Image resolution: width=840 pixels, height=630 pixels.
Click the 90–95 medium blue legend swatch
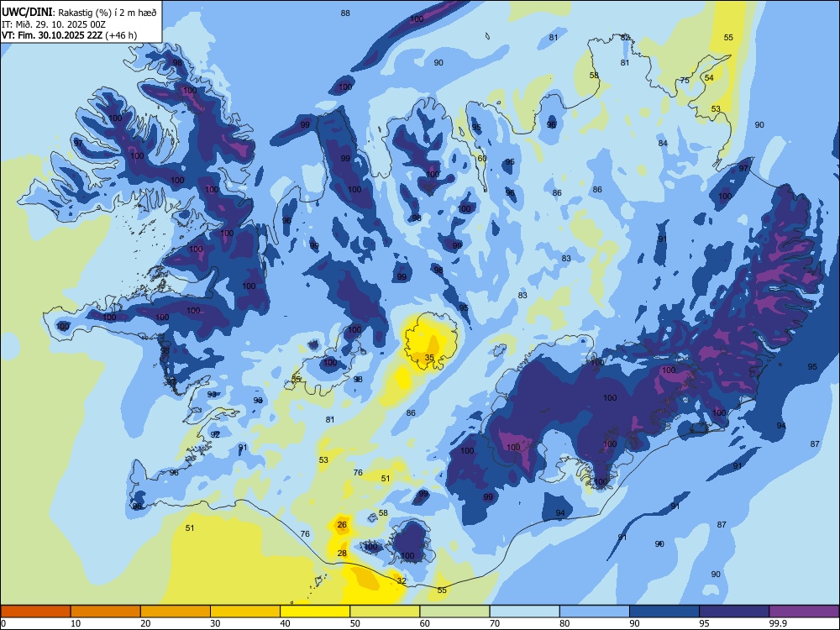[x=664, y=612]
